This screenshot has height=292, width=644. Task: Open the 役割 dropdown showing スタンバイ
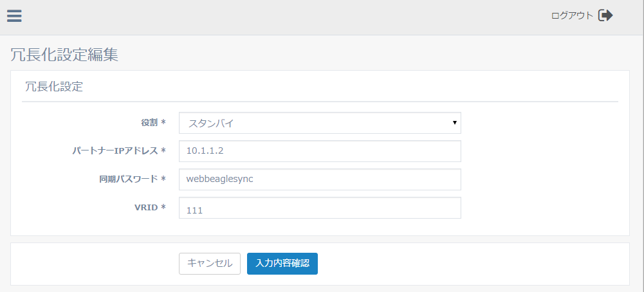coord(319,123)
